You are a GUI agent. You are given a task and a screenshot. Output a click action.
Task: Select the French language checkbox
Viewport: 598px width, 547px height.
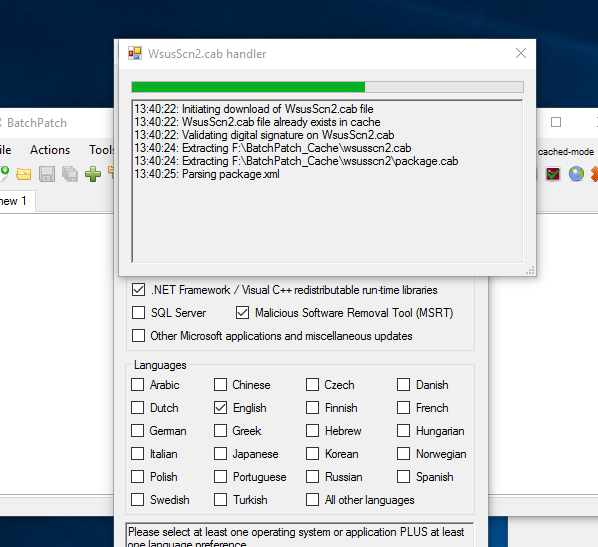(x=403, y=407)
